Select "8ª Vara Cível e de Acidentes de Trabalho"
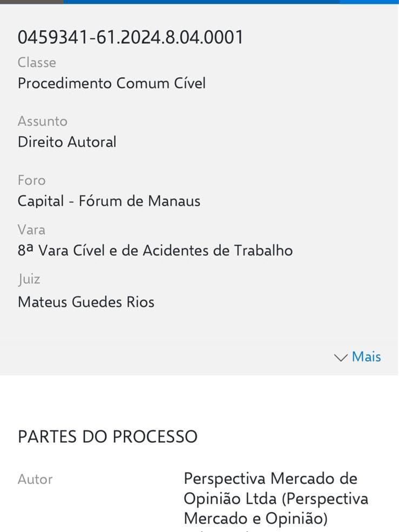The height and width of the screenshot is (532, 399). (x=155, y=251)
